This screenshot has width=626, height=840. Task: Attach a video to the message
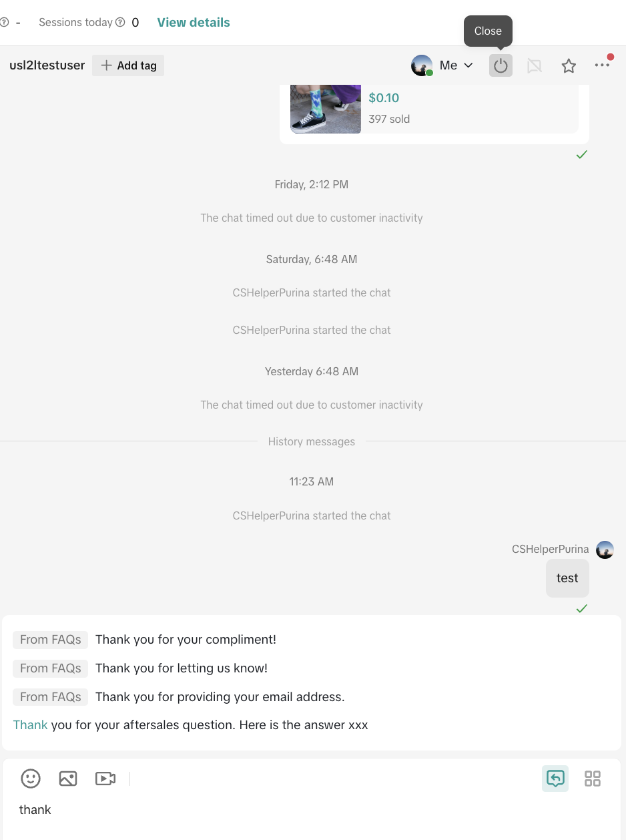(x=105, y=779)
